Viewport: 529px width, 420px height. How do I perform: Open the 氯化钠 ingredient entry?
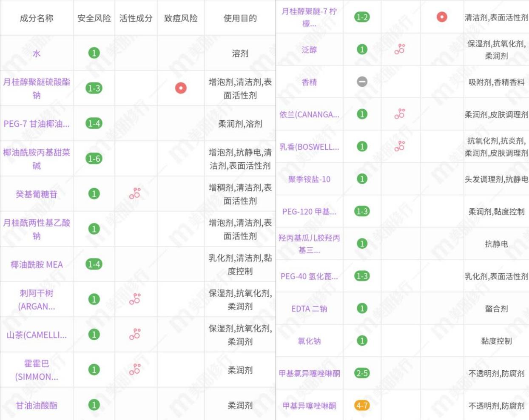309,341
